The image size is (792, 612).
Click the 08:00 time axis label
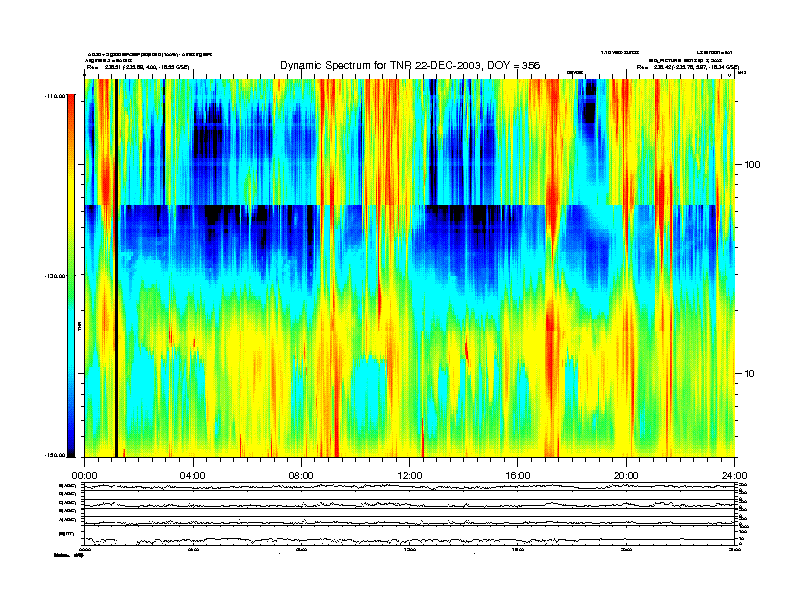tap(301, 476)
